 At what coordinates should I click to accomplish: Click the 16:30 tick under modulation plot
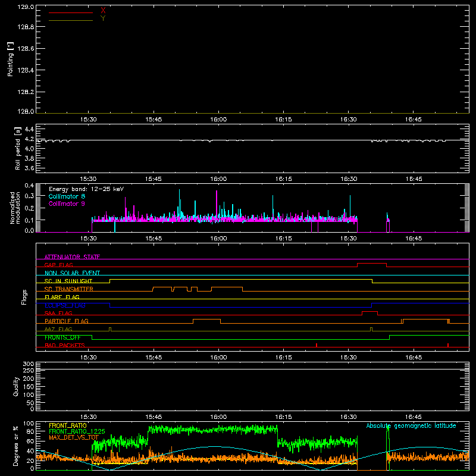pos(349,239)
